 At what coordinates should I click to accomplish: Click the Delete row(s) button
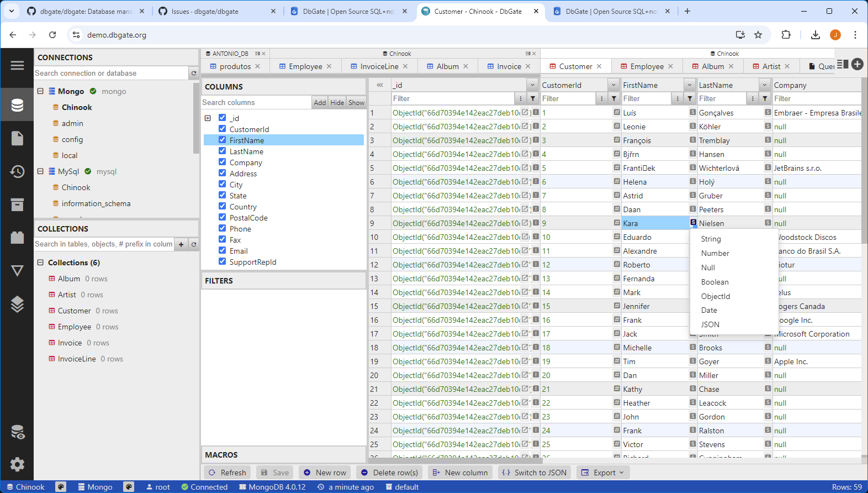(389, 473)
